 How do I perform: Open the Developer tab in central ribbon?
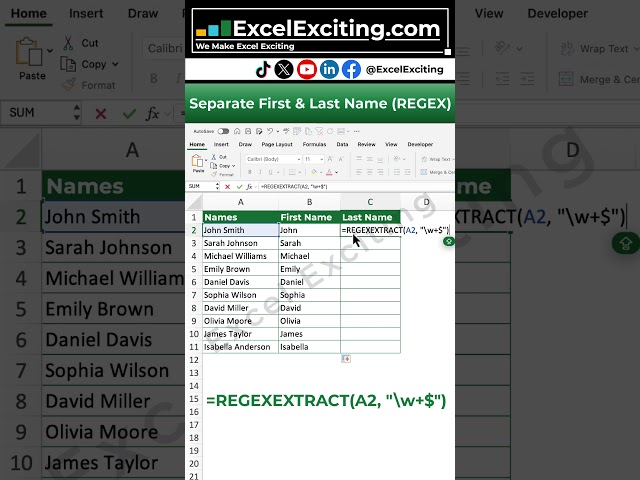[x=420, y=144]
